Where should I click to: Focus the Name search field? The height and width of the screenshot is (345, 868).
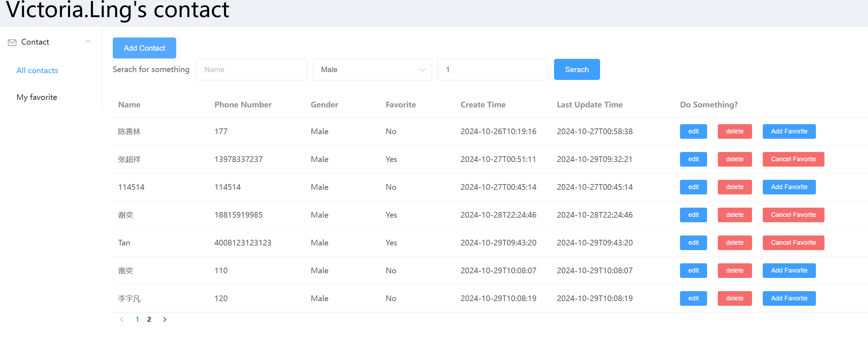(x=252, y=70)
